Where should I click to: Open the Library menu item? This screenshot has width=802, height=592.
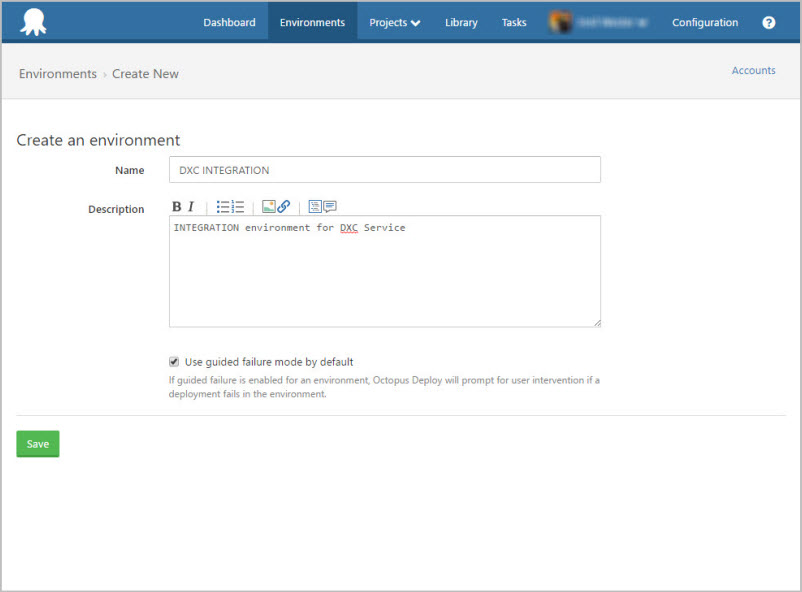point(461,22)
